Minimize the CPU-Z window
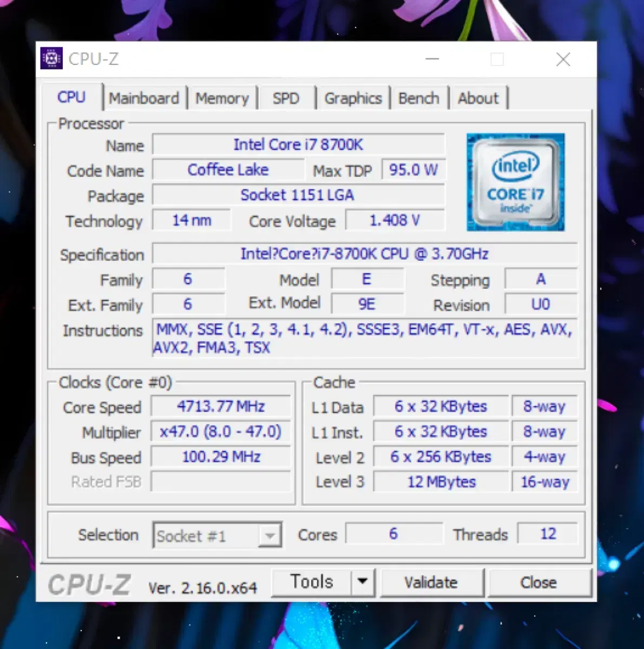Screen dimensions: 644x649 click(x=432, y=58)
